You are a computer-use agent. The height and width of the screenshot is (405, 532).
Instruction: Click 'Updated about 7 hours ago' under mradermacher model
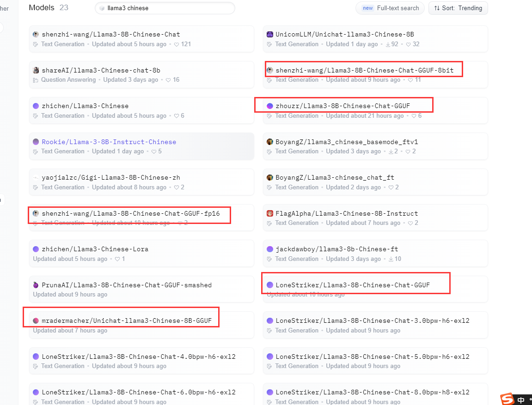[70, 331]
